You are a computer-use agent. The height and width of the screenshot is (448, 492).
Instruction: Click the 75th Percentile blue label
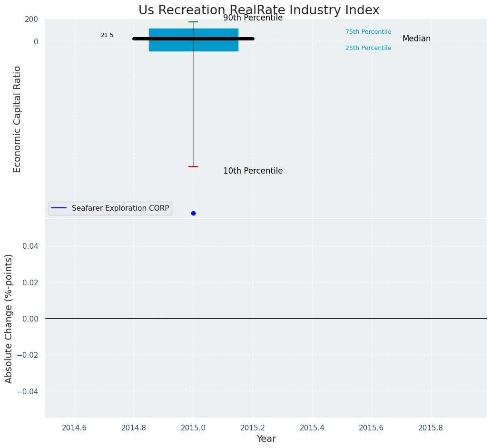[368, 32]
